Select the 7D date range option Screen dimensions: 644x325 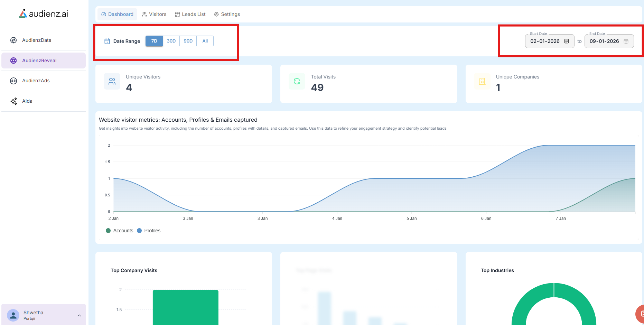point(154,41)
